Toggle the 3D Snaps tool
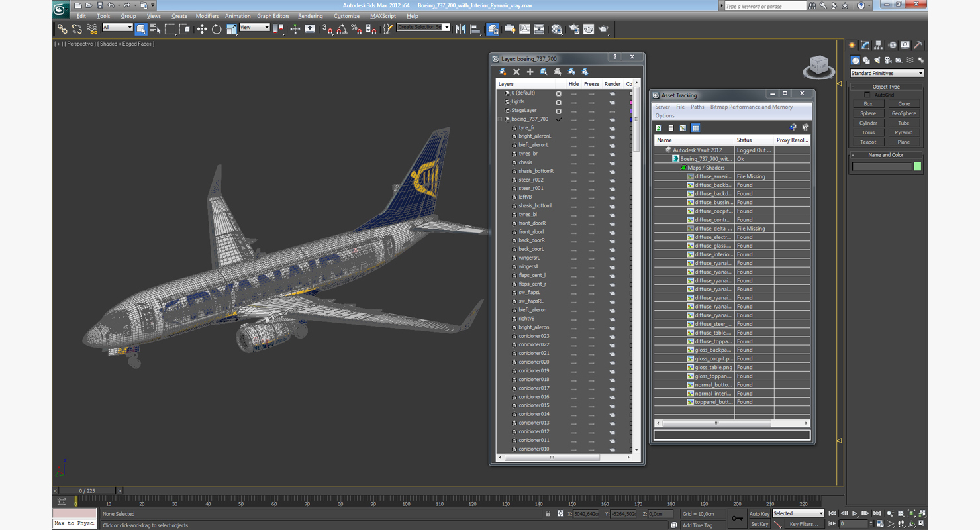This screenshot has width=980, height=530. click(327, 29)
